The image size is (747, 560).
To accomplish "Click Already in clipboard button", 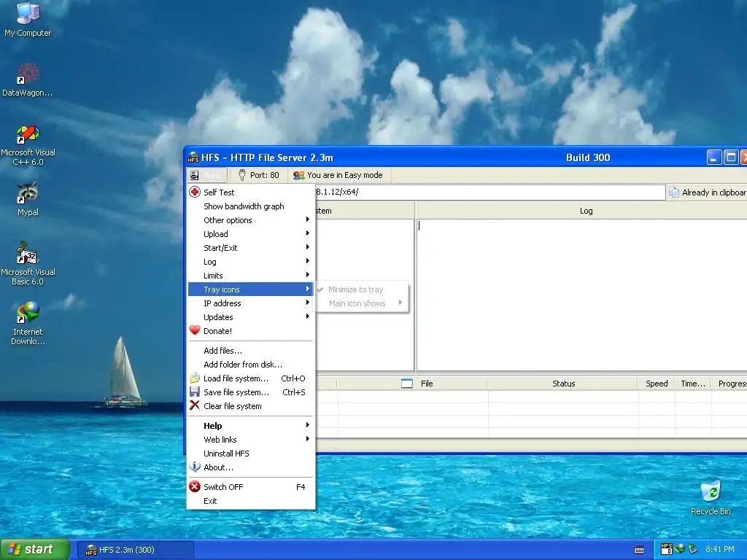I will tap(707, 192).
